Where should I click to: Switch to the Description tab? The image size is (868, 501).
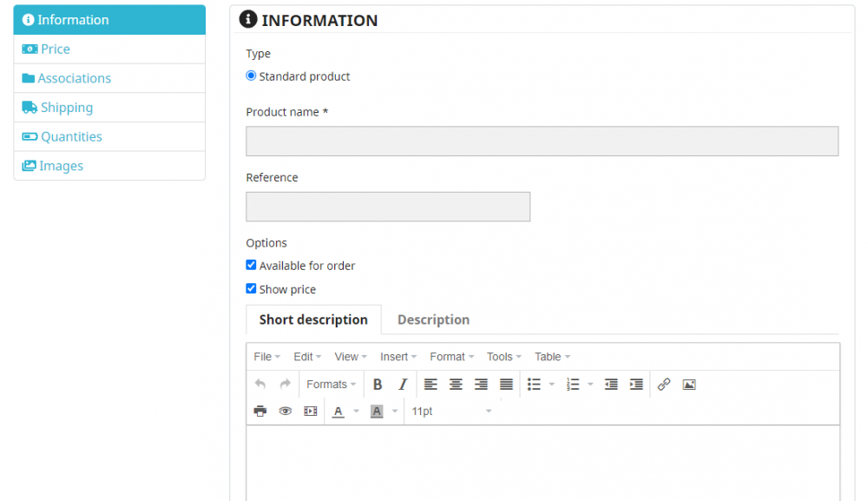coord(433,320)
